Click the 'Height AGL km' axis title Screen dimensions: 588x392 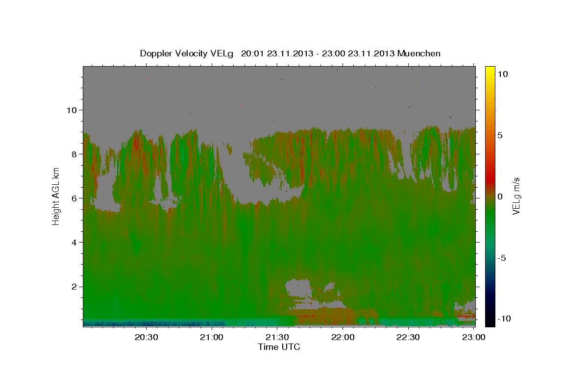(56, 196)
